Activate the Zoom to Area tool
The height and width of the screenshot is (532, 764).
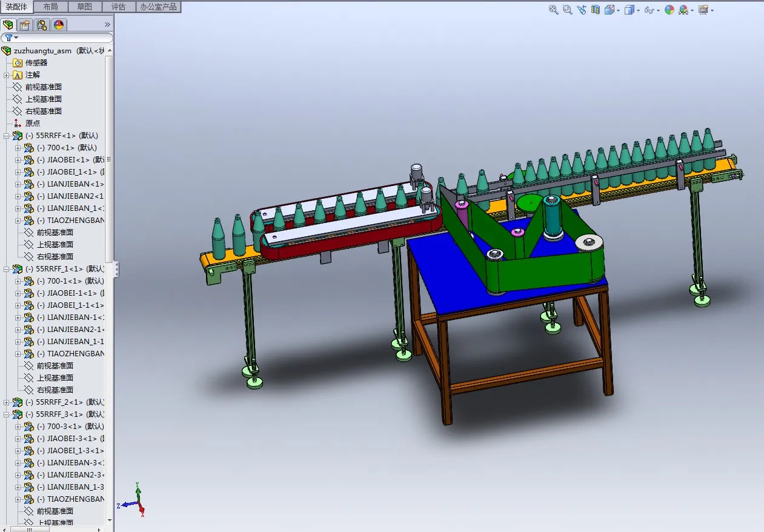pyautogui.click(x=568, y=10)
